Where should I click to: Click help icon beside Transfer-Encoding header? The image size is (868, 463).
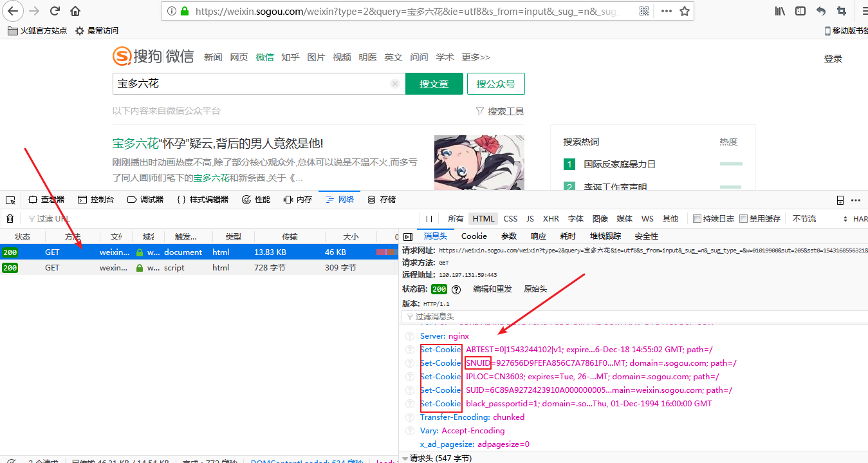[410, 417]
